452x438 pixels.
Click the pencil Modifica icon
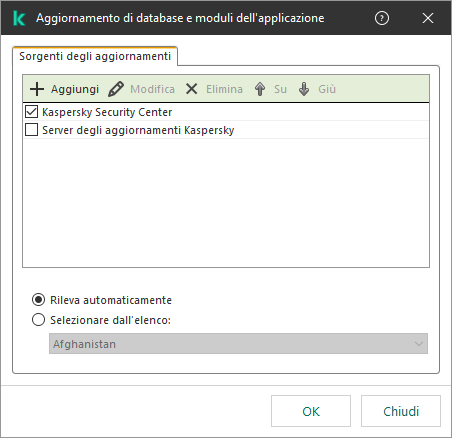116,89
